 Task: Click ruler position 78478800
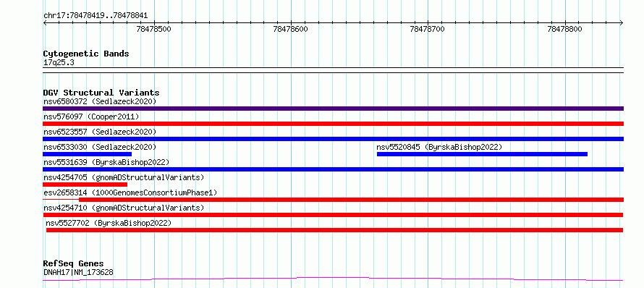tap(564, 29)
